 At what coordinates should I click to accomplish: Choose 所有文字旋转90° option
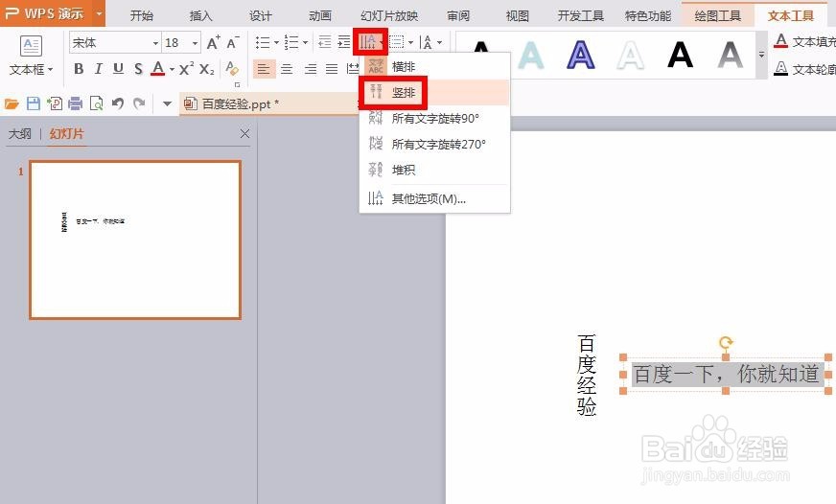pyautogui.click(x=434, y=118)
